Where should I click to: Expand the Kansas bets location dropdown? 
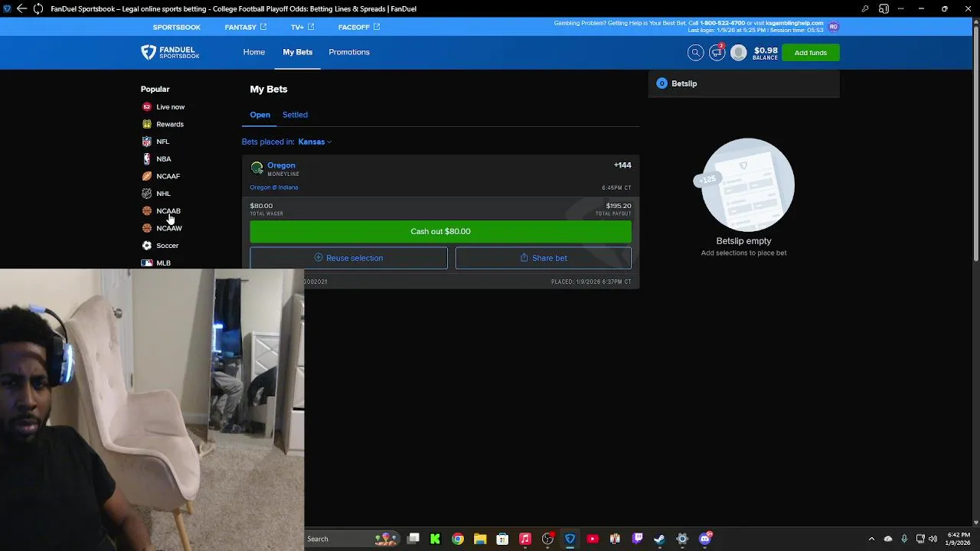click(x=315, y=142)
